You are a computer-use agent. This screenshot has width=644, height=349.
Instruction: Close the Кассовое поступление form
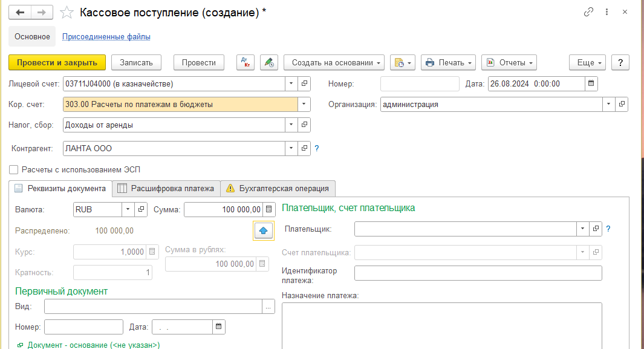pos(625,12)
